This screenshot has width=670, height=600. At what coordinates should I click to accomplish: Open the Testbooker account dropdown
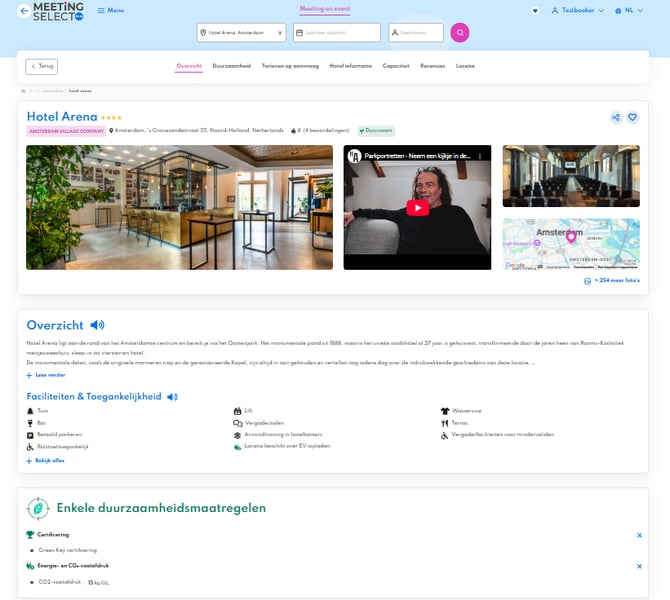[x=578, y=11]
